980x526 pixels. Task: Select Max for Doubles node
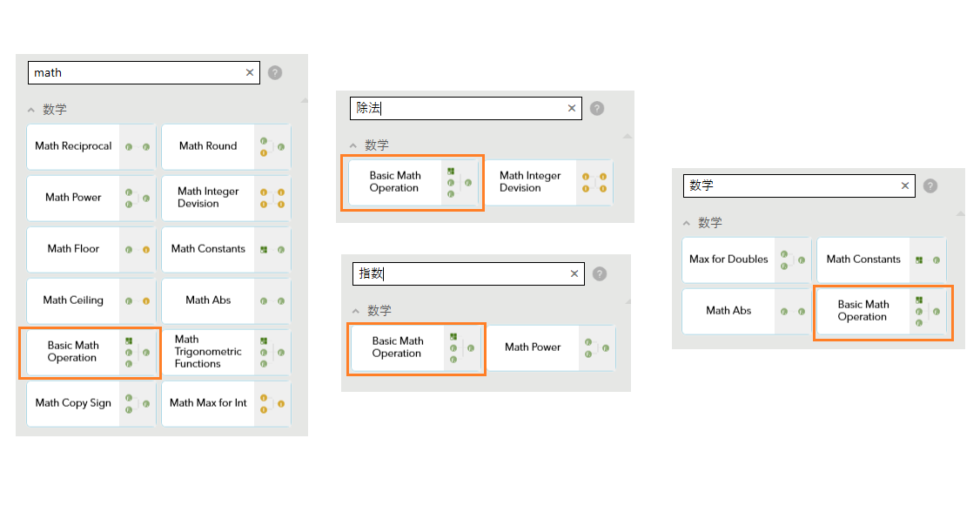pyautogui.click(x=728, y=260)
